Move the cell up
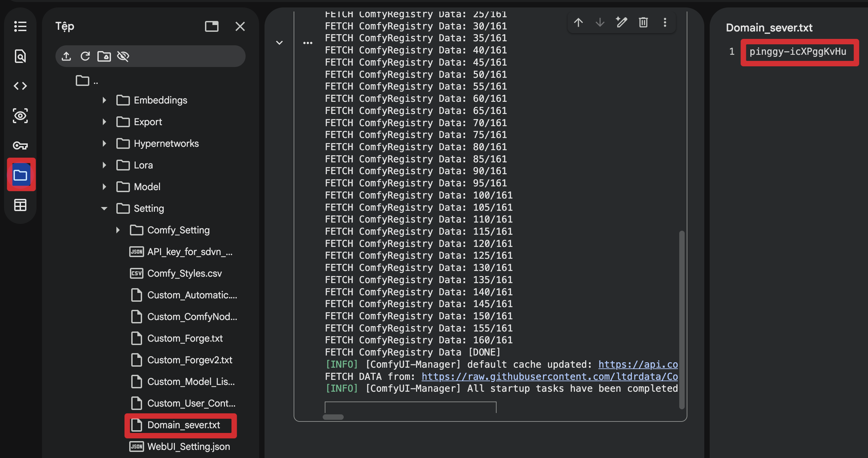This screenshot has height=458, width=868. click(x=578, y=23)
